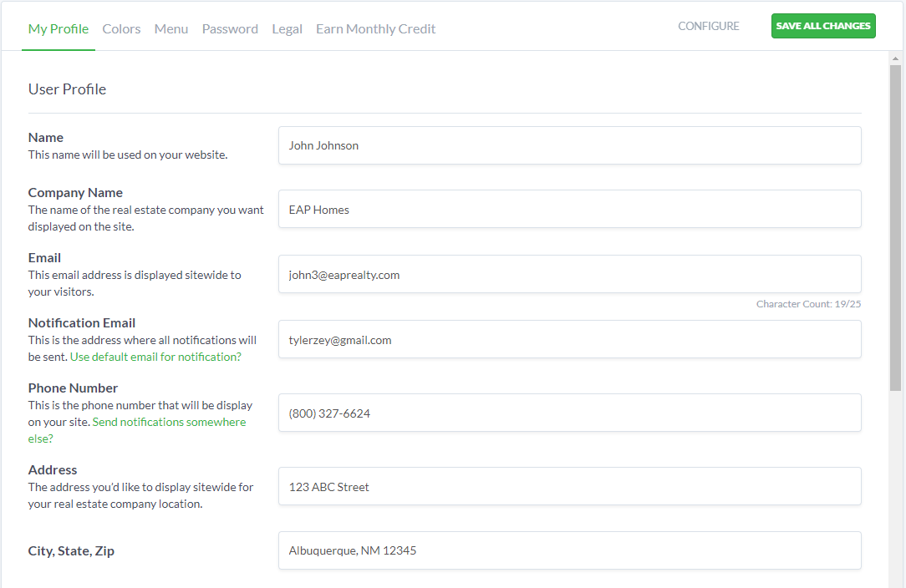906x588 pixels.
Task: Click 'Use default email for notification?' link
Action: point(155,357)
